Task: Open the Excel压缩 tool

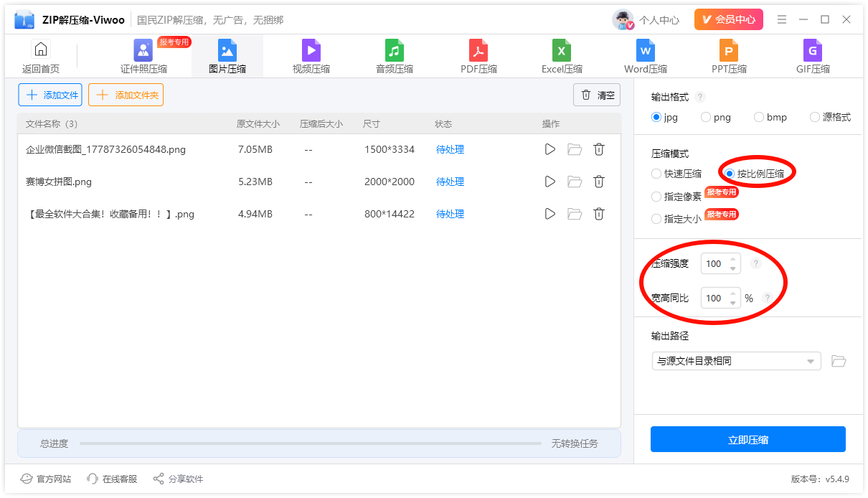Action: (562, 57)
